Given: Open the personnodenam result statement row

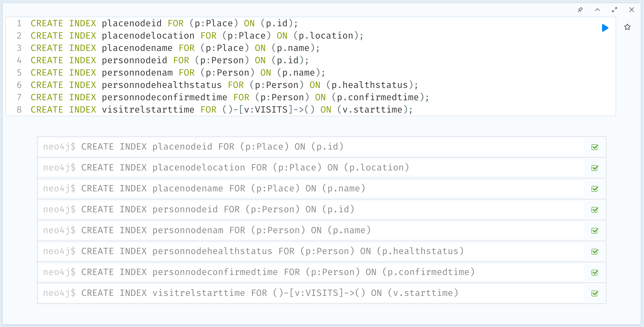Looking at the screenshot, I should [x=322, y=231].
